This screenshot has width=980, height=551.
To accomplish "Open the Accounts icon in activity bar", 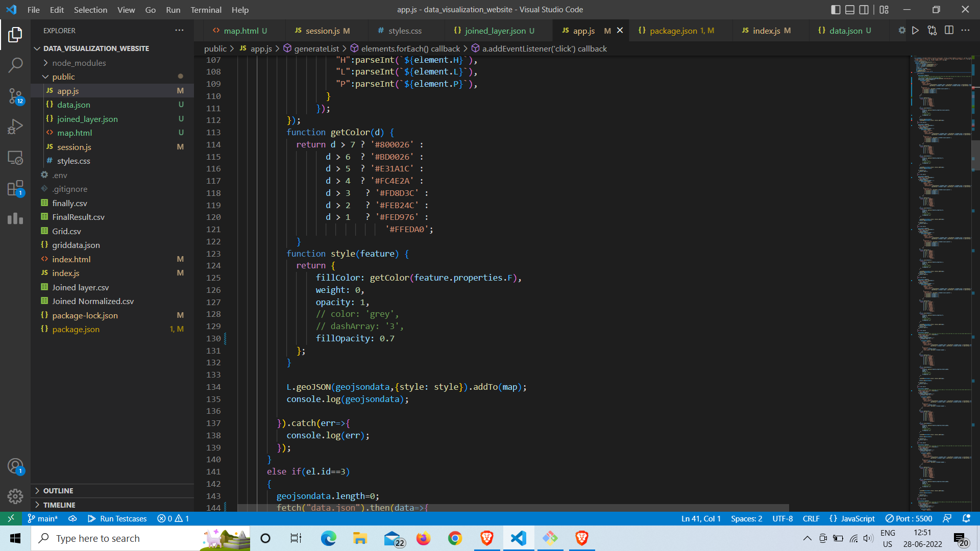I will [x=15, y=465].
